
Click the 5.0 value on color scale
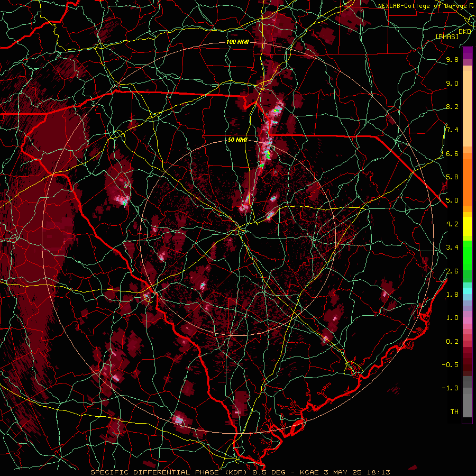pyautogui.click(x=452, y=200)
